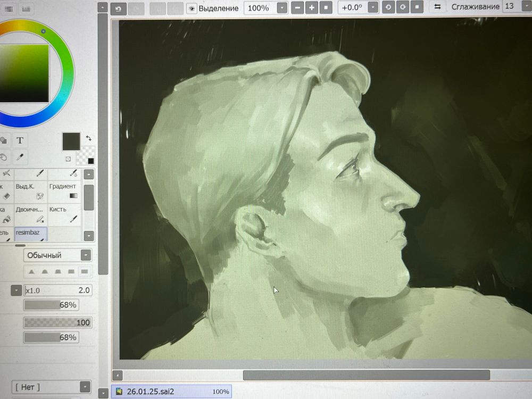Pick a color in the color square
532x399 pixels.
click(24, 73)
